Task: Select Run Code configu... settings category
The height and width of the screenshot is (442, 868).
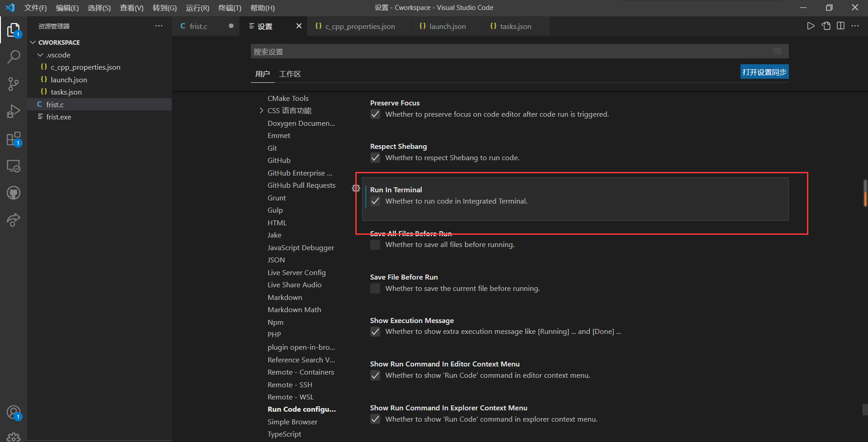Action: 302,409
